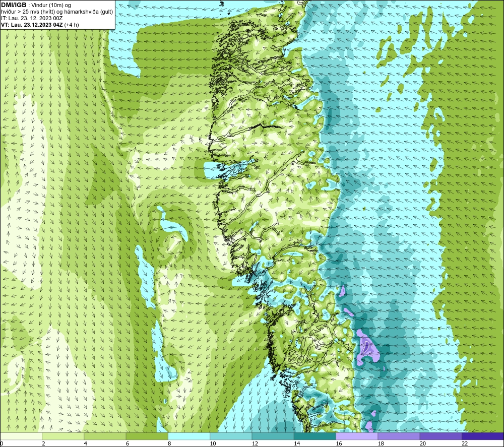
Task: Click the 12–14 m/s teal swatch
Action: [273, 436]
